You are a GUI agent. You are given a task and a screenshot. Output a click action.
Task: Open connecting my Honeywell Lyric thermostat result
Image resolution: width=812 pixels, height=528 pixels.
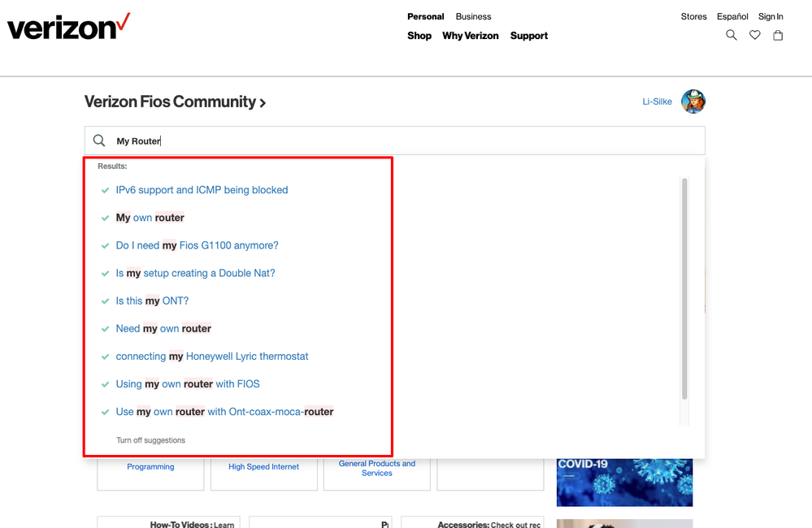click(212, 356)
